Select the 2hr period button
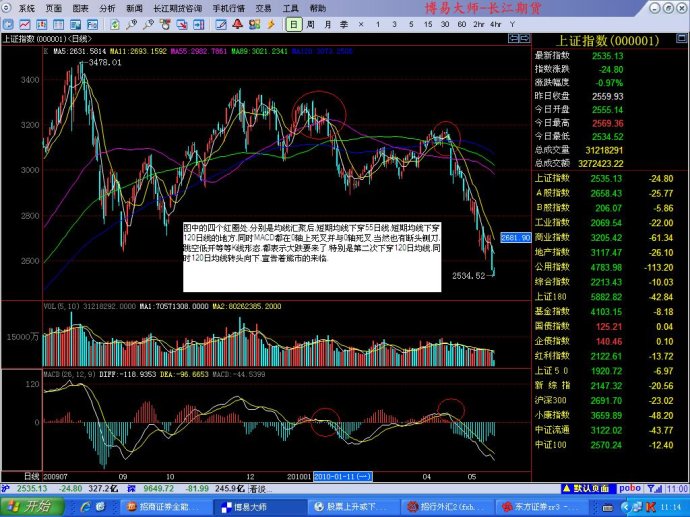690x517 pixels. pos(479,24)
